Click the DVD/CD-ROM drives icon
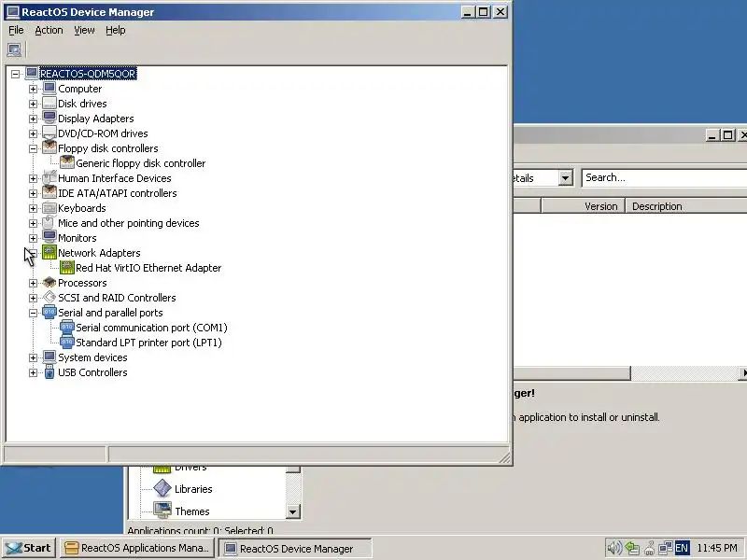Viewport: 747px width, 560px height. click(x=49, y=133)
